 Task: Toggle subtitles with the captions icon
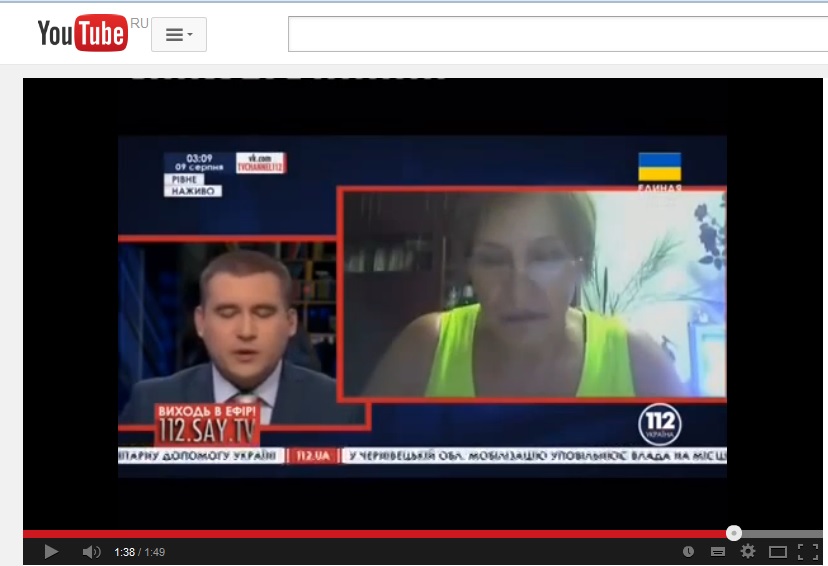pos(717,551)
